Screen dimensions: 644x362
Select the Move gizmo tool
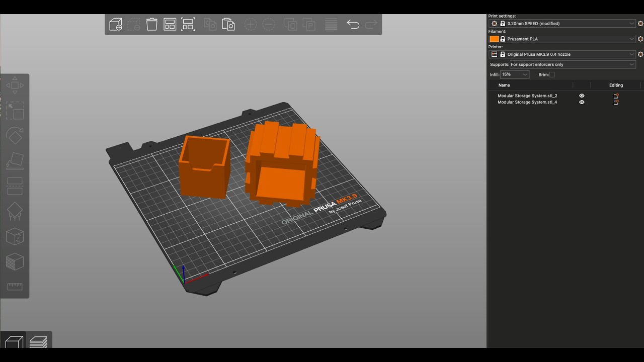[15, 85]
